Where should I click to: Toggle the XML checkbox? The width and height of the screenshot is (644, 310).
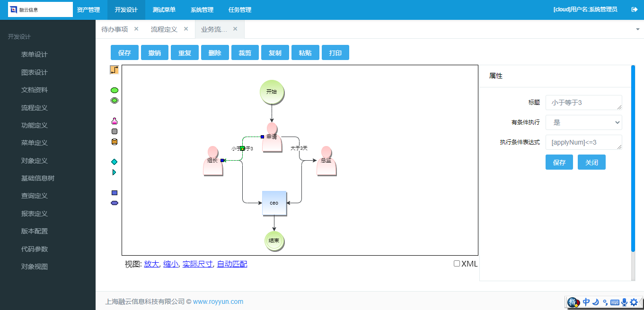tap(457, 264)
